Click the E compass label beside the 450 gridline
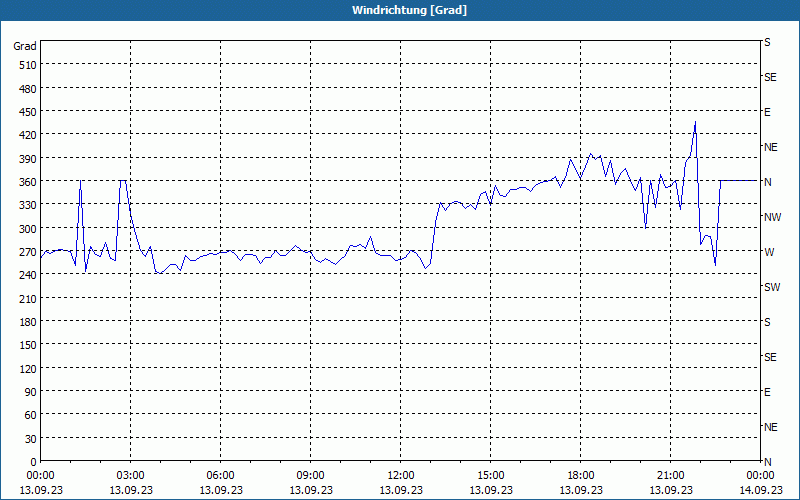This screenshot has height=500, width=800. pos(767,112)
